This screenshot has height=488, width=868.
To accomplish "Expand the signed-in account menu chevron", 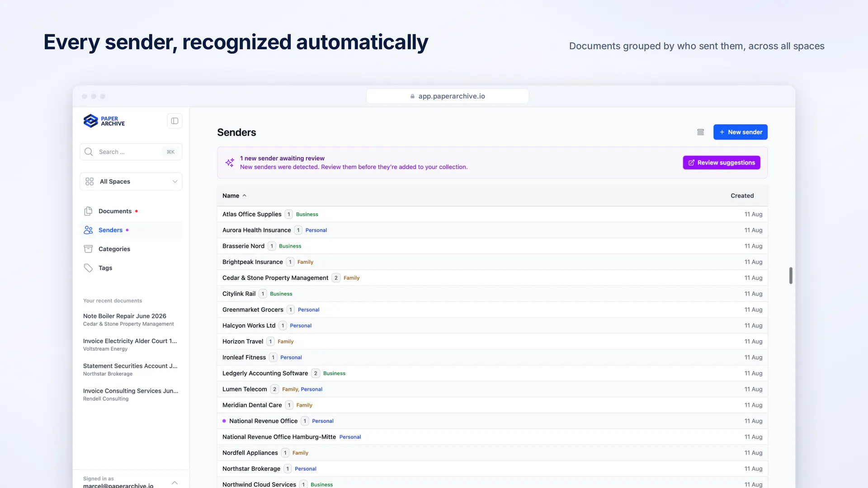I will point(175,483).
